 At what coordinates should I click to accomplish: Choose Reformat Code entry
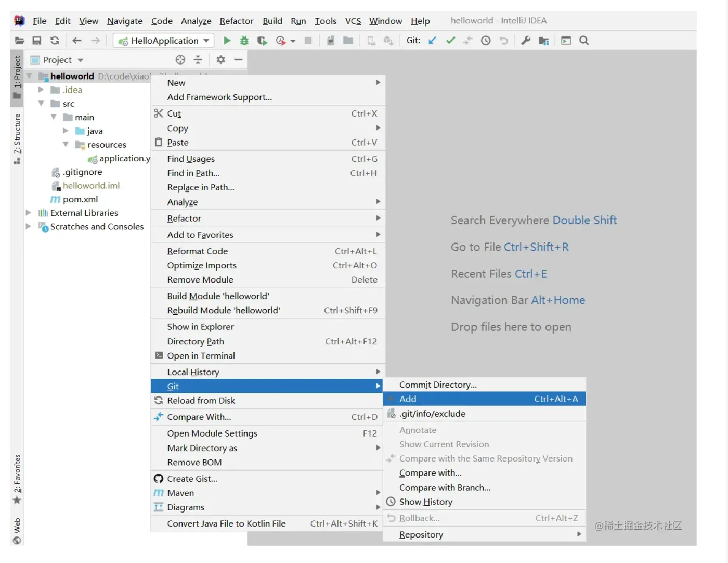[x=268, y=251]
